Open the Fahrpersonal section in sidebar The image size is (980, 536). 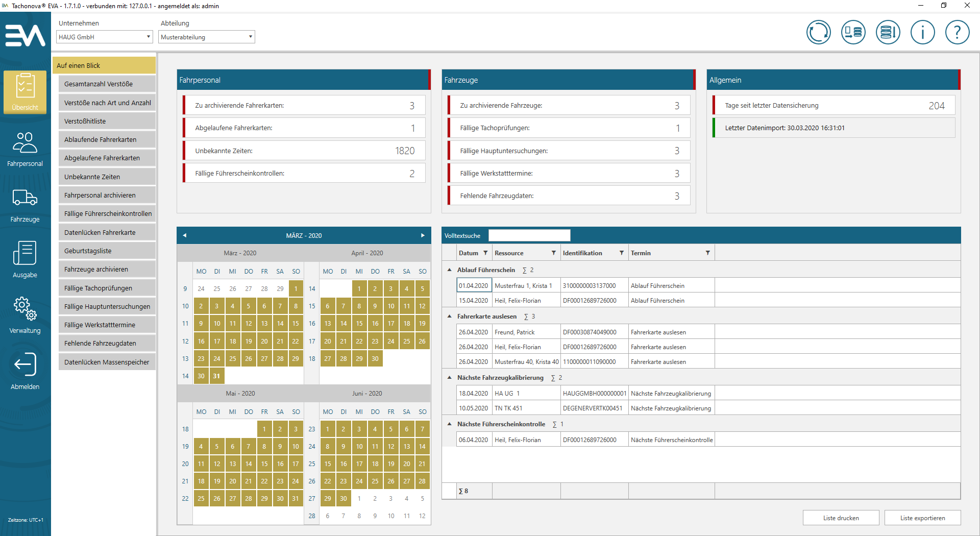click(x=25, y=149)
